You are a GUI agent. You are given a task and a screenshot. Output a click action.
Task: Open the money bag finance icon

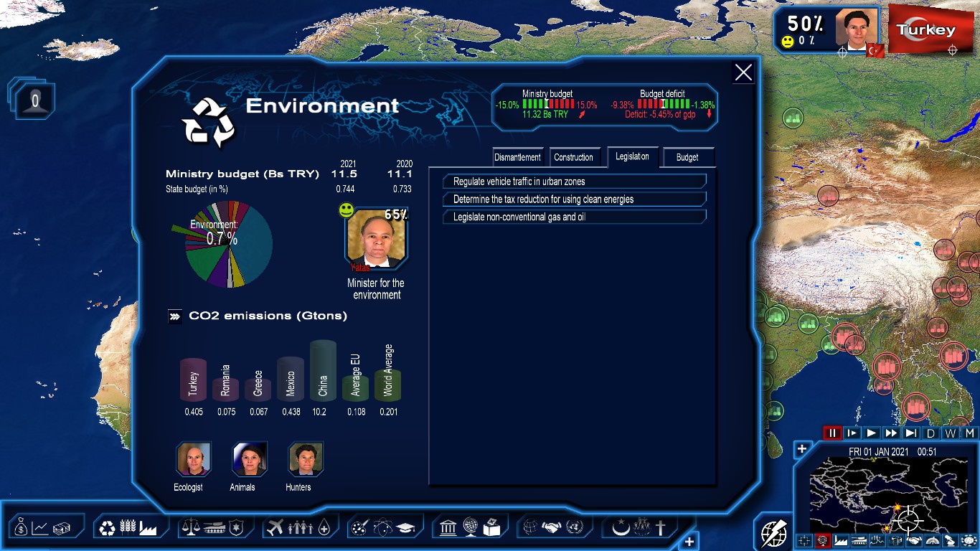coord(19,528)
